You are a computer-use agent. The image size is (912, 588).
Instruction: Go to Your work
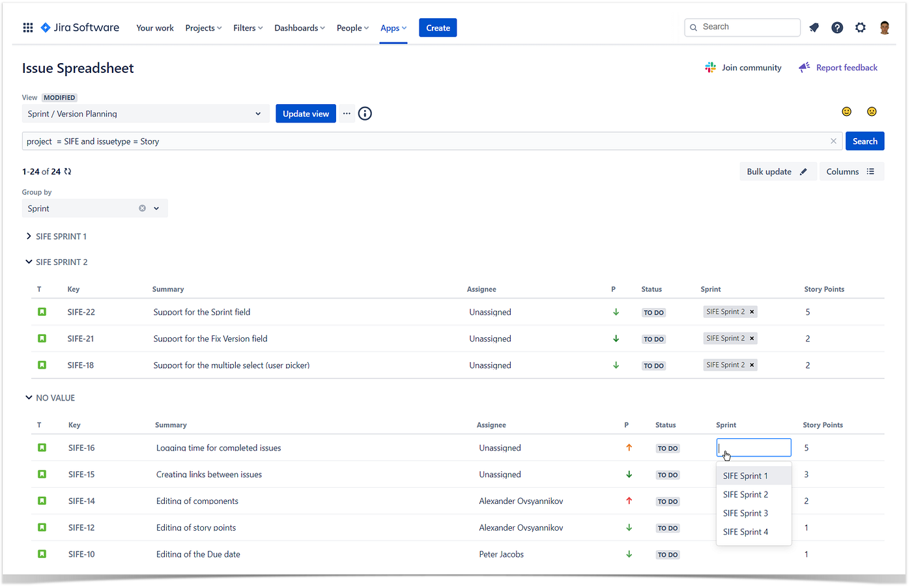(155, 28)
